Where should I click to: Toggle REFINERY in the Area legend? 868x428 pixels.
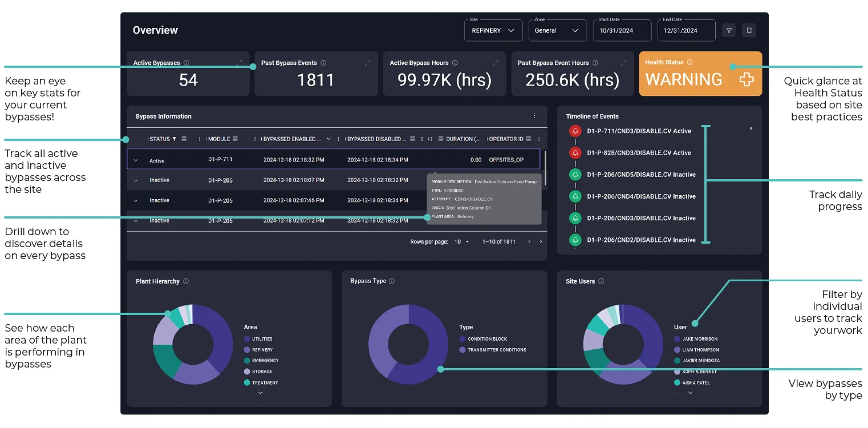click(x=258, y=350)
